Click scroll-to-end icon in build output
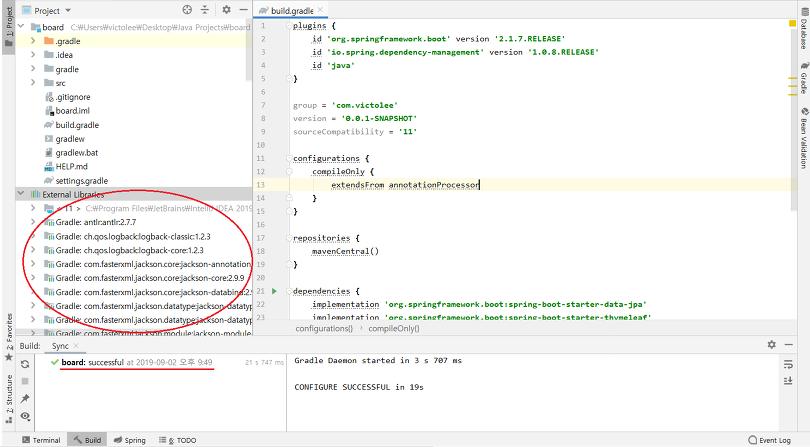This screenshot has width=810, height=447. 788,381
